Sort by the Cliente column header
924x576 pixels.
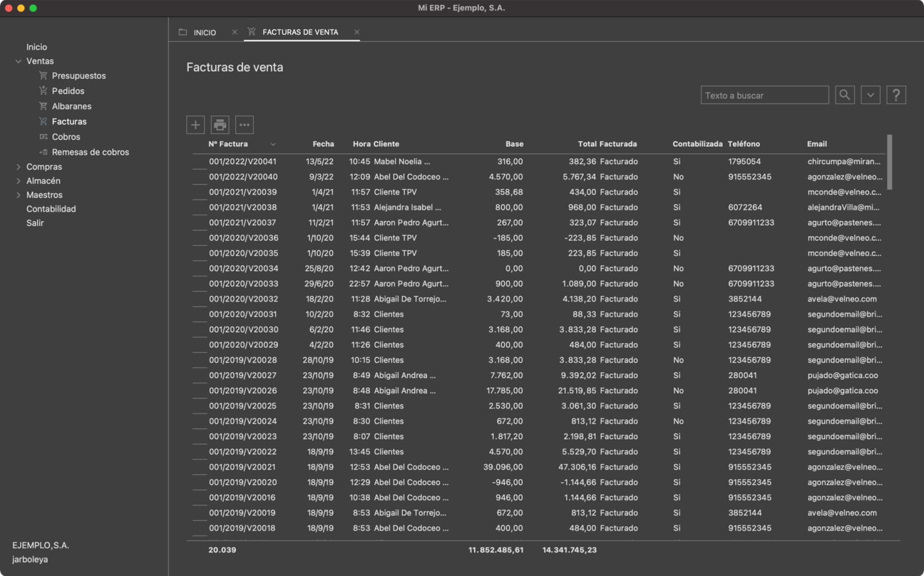pyautogui.click(x=386, y=144)
